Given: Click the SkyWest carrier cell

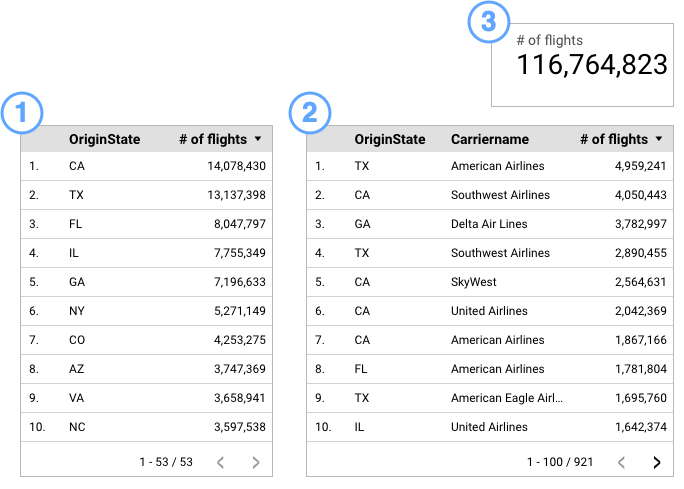Looking at the screenshot, I should pos(474,282).
